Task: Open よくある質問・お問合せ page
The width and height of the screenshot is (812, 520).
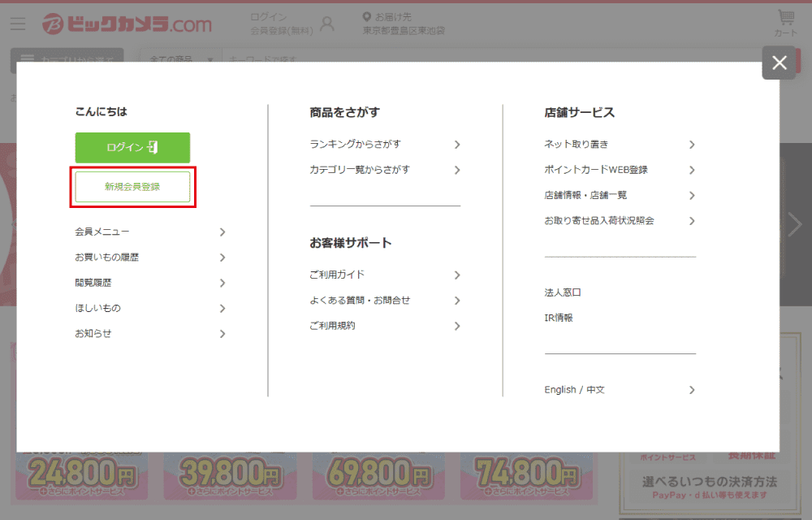Action: 360,300
